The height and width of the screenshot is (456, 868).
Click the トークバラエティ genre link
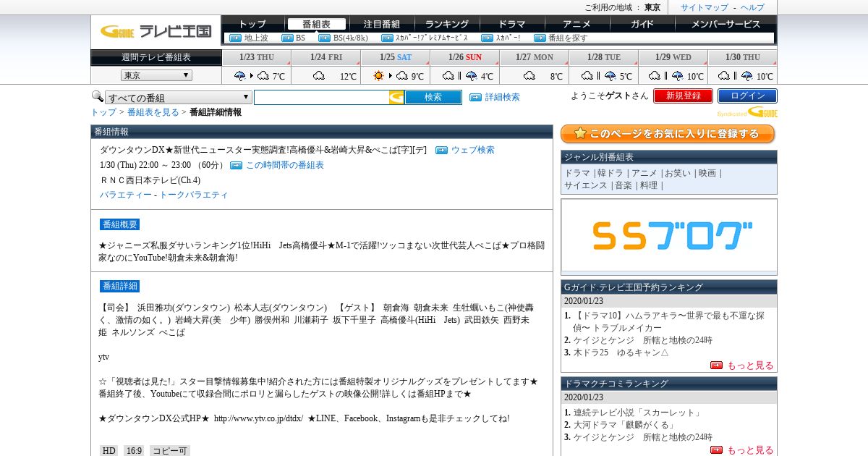pyautogui.click(x=194, y=195)
